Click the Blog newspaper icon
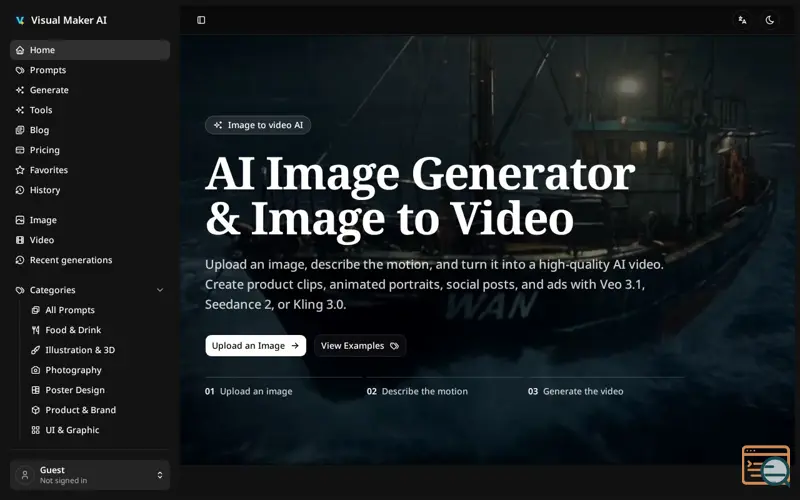800x500 pixels. (x=20, y=130)
